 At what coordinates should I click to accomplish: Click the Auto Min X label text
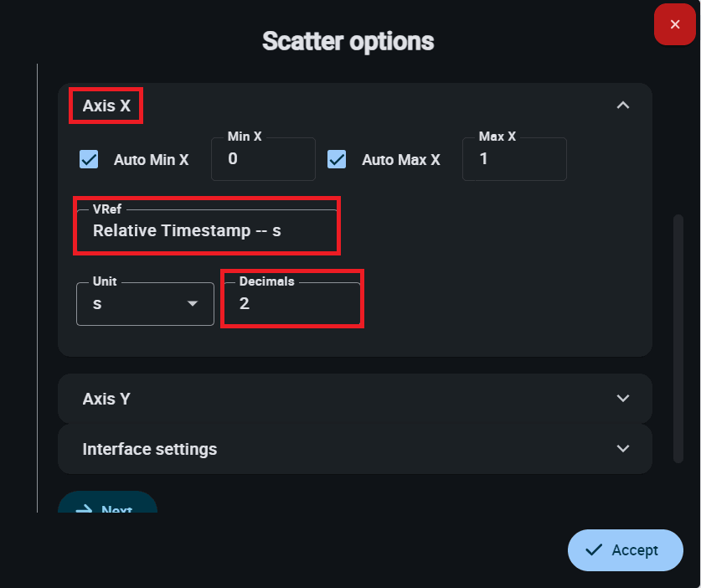(x=151, y=160)
